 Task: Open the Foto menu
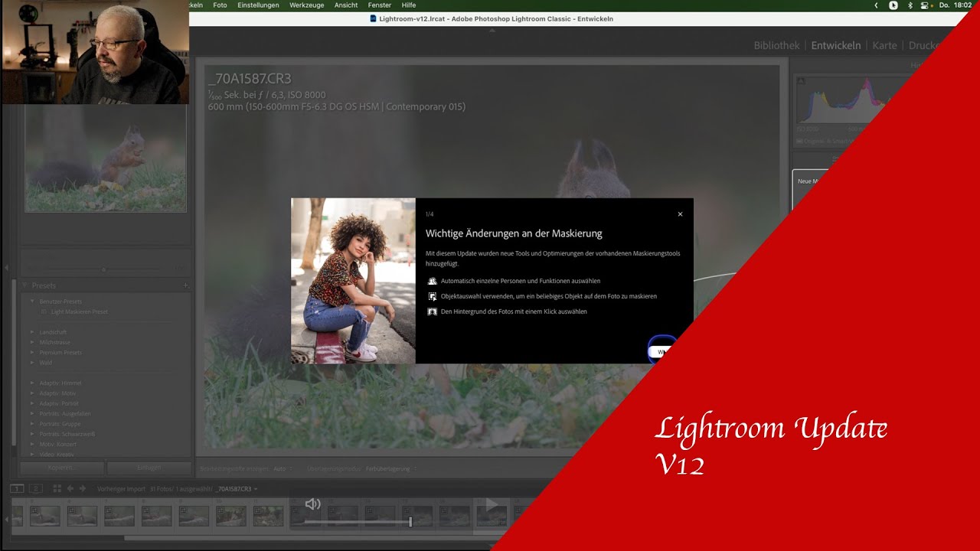click(x=220, y=5)
